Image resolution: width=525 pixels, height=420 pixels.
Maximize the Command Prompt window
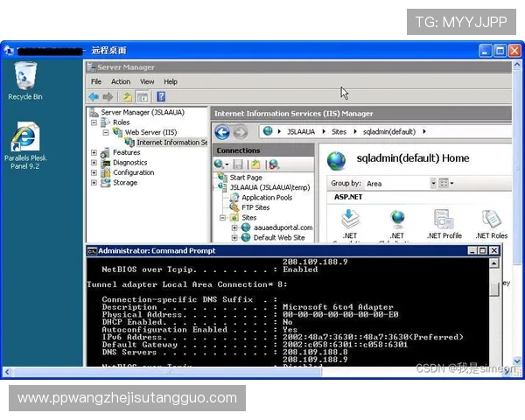point(483,250)
